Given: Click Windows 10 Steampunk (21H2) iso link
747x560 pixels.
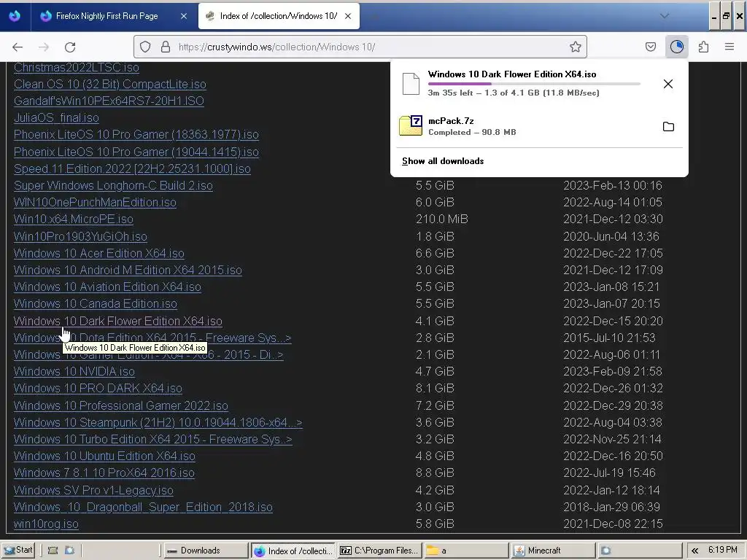Looking at the screenshot, I should 158,422.
